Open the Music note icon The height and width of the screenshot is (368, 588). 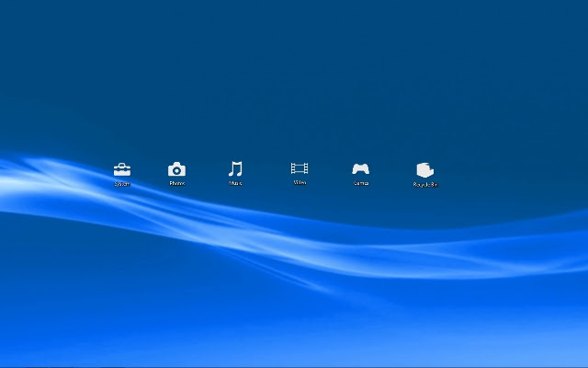click(x=235, y=169)
